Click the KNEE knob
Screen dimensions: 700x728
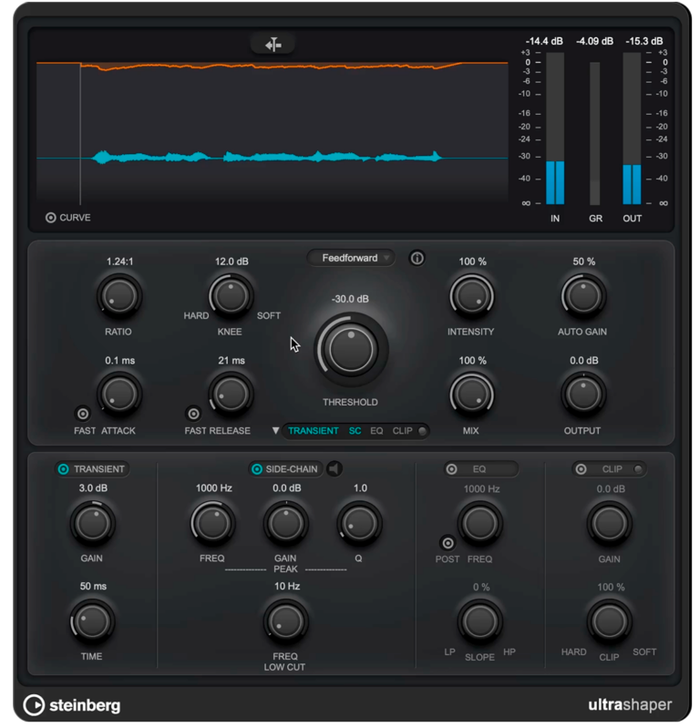coord(231,296)
